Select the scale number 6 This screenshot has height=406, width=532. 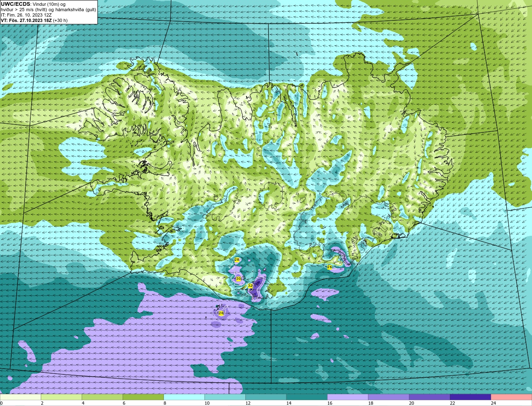[x=124, y=403]
